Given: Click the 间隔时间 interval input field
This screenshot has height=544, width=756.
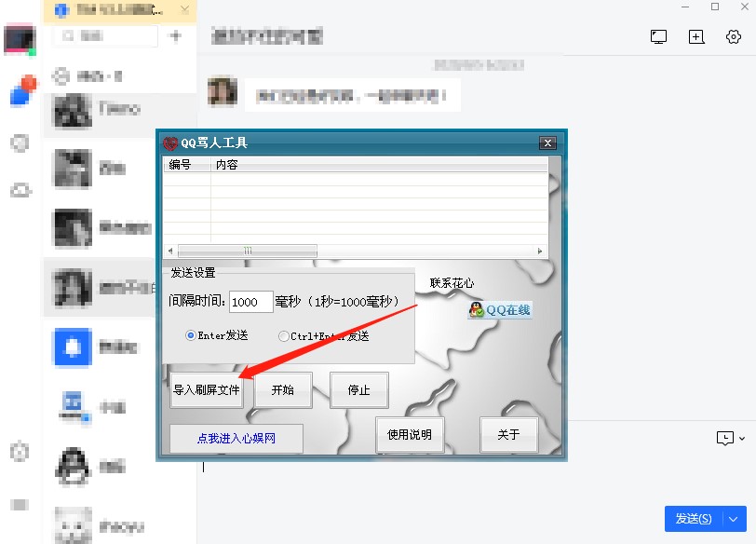Looking at the screenshot, I should coord(250,301).
